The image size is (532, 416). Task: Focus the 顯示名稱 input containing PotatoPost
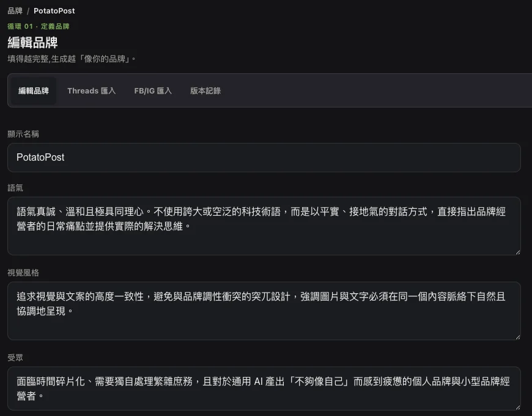tap(264, 158)
